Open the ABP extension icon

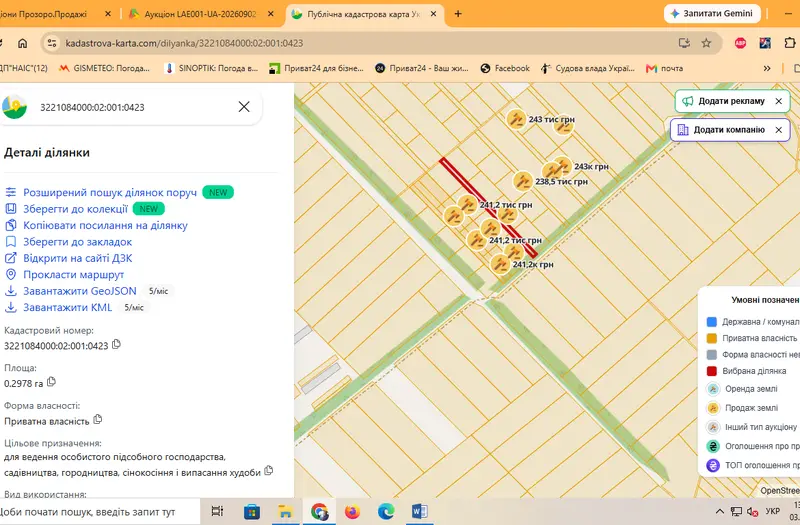(740, 43)
